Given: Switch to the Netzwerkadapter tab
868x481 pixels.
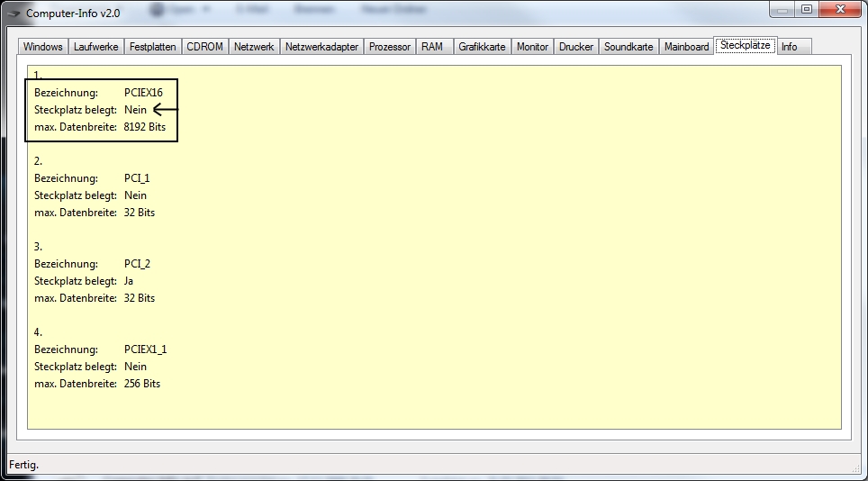Looking at the screenshot, I should [321, 47].
